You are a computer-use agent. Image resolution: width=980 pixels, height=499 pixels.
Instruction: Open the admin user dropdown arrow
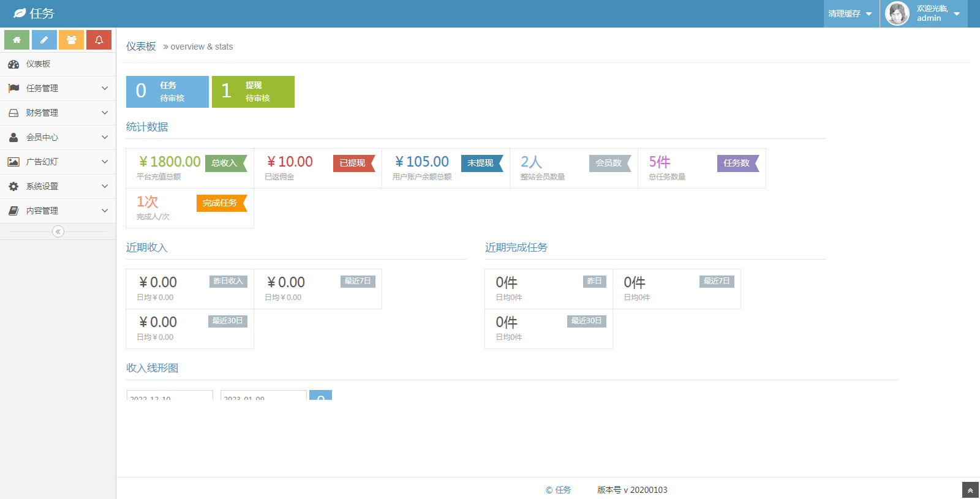(957, 14)
